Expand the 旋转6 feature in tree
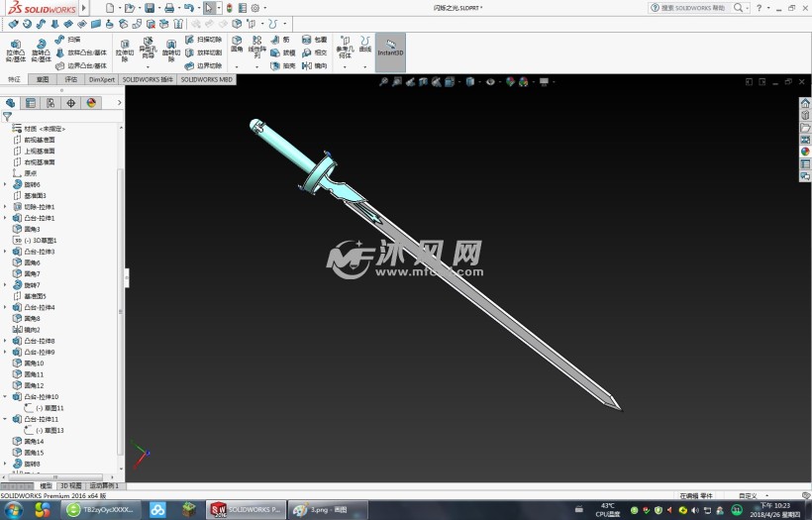 (5, 184)
